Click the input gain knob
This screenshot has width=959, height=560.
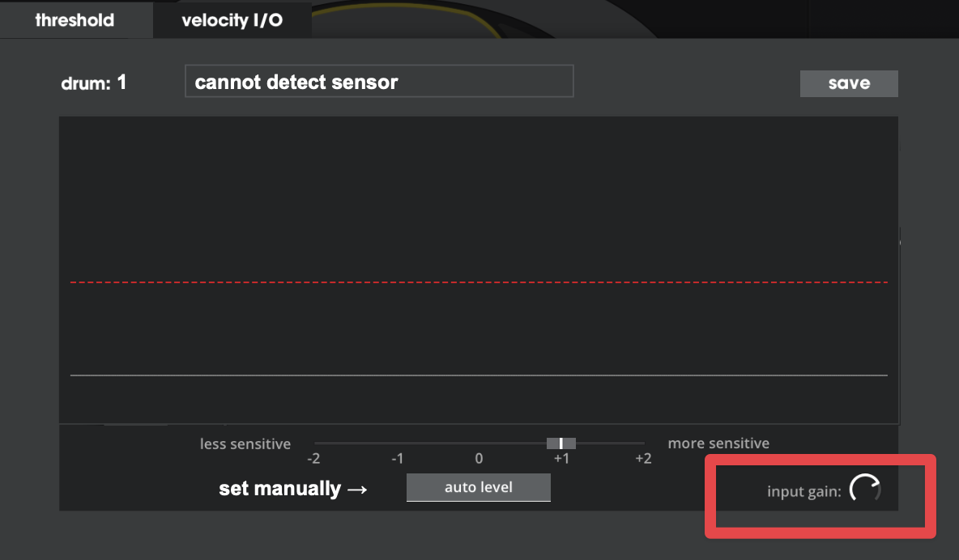click(865, 489)
